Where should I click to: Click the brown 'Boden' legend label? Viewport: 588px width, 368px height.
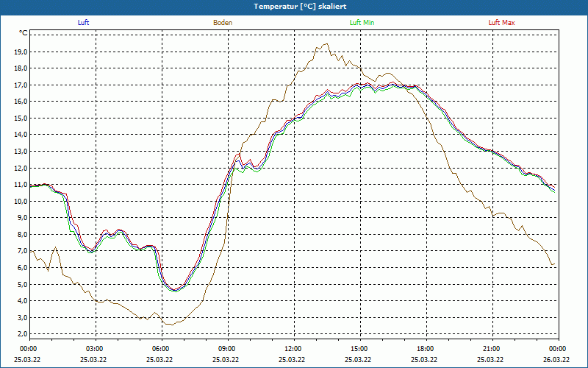223,23
